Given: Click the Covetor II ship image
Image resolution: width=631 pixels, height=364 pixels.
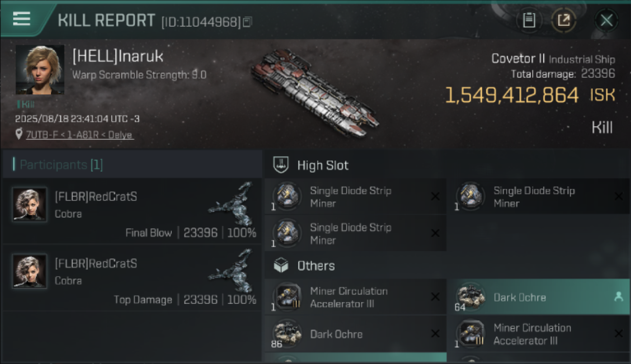Looking at the screenshot, I should pyautogui.click(x=314, y=92).
